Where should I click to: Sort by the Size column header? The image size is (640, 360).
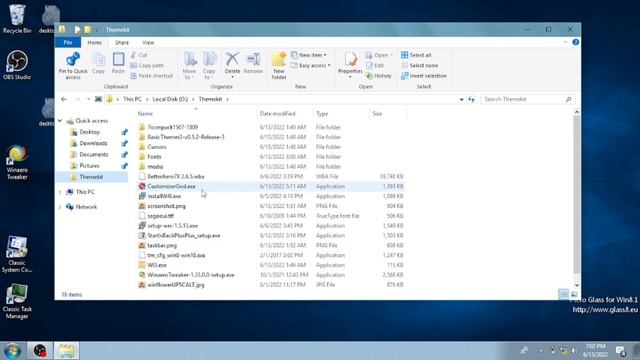click(388, 114)
